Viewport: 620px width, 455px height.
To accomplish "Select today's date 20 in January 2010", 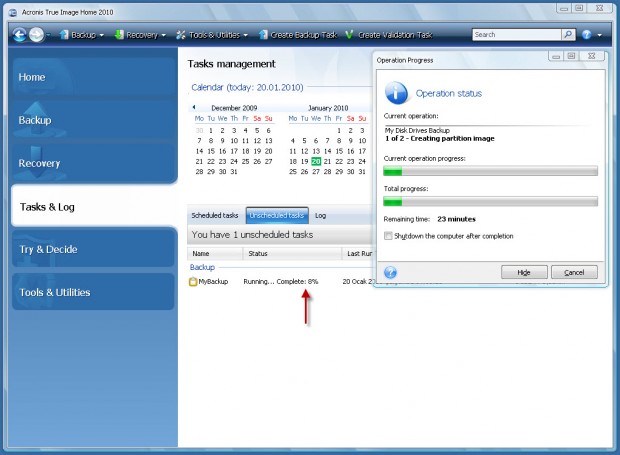I will click(x=316, y=161).
